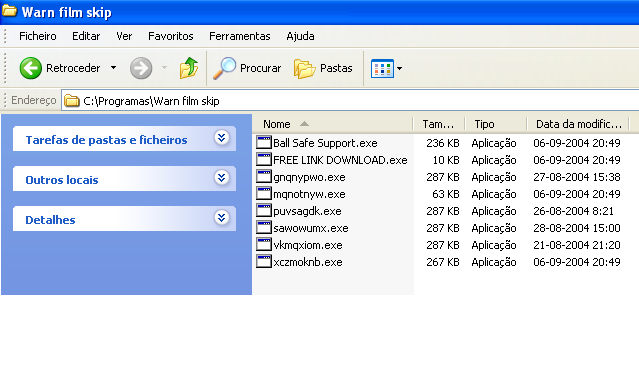The image size is (639, 384).
Task: Select file name puvsagdk.exe
Action: pyautogui.click(x=307, y=211)
